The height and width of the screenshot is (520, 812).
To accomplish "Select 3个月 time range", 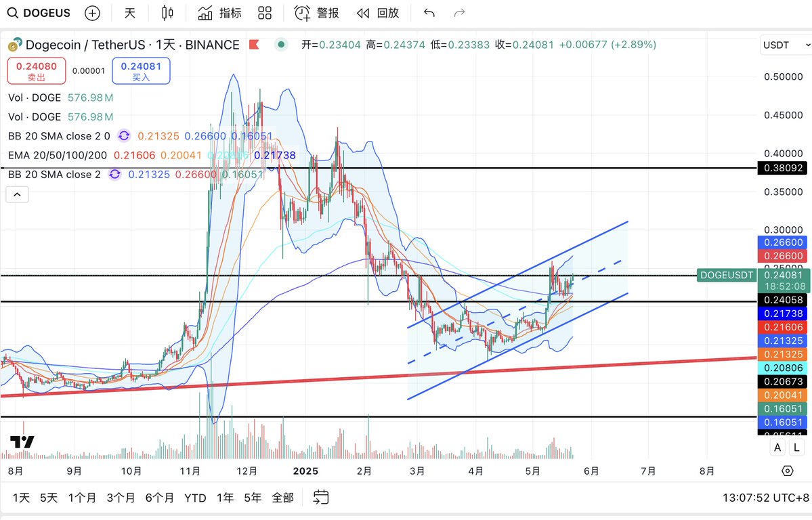I will (121, 498).
